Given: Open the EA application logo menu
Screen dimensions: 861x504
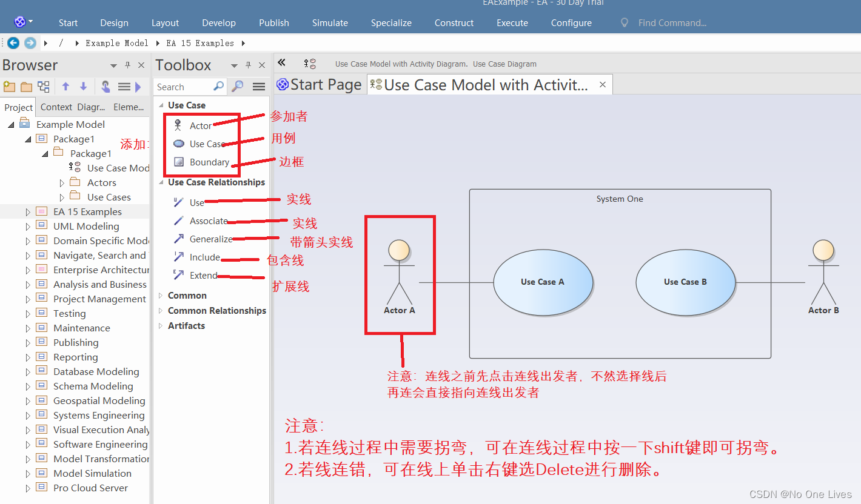Looking at the screenshot, I should [23, 22].
